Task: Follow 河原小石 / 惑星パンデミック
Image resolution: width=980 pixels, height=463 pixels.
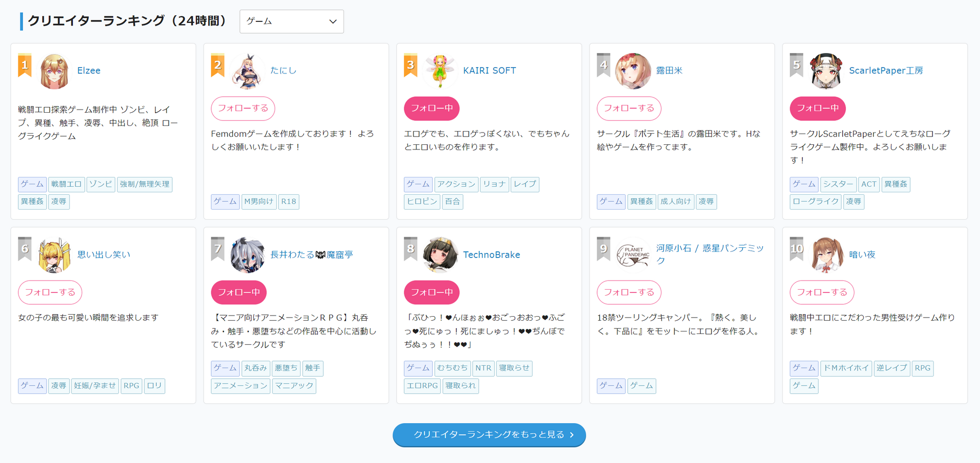Action: 629,293
